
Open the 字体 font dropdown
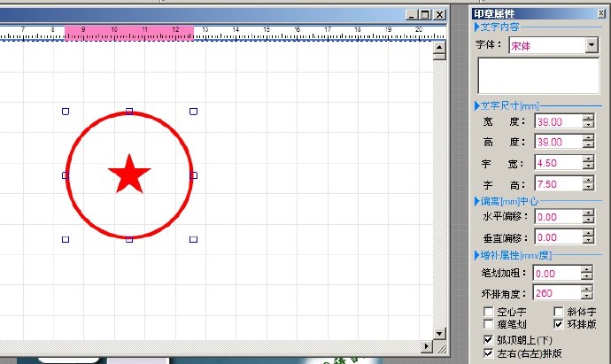click(592, 45)
